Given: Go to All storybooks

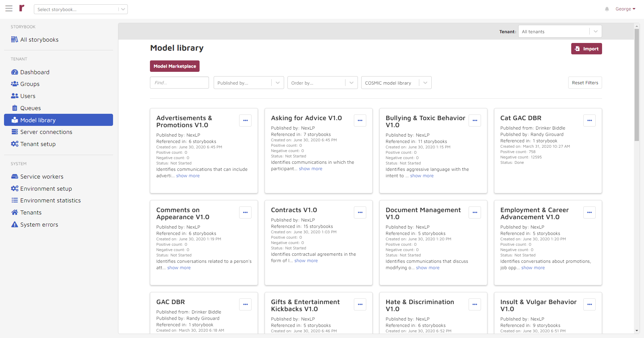Looking at the screenshot, I should coord(58,40).
